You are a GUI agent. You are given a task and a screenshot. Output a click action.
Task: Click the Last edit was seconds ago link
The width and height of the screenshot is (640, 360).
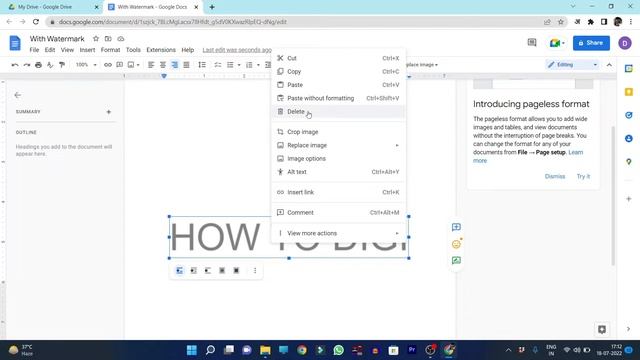point(237,50)
